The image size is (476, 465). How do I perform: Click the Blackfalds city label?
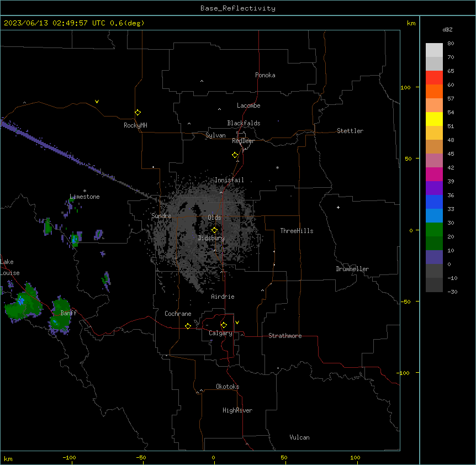point(244,123)
